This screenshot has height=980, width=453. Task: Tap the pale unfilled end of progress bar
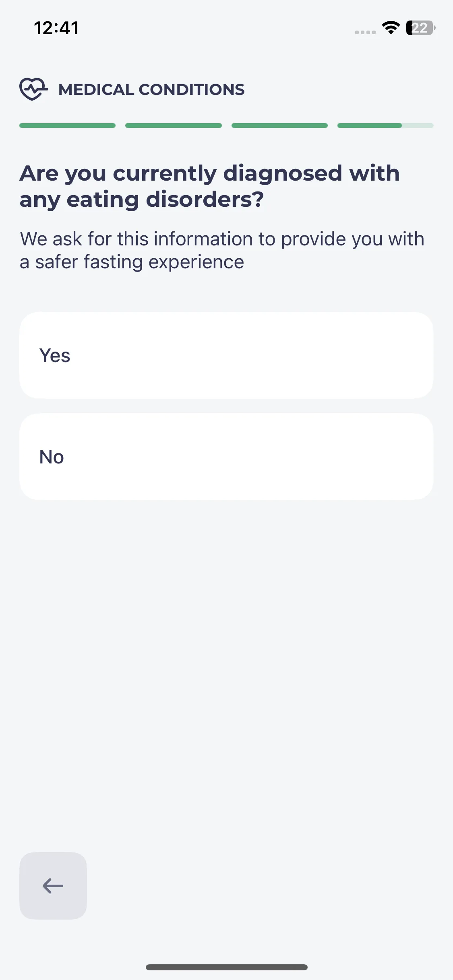tap(418, 126)
